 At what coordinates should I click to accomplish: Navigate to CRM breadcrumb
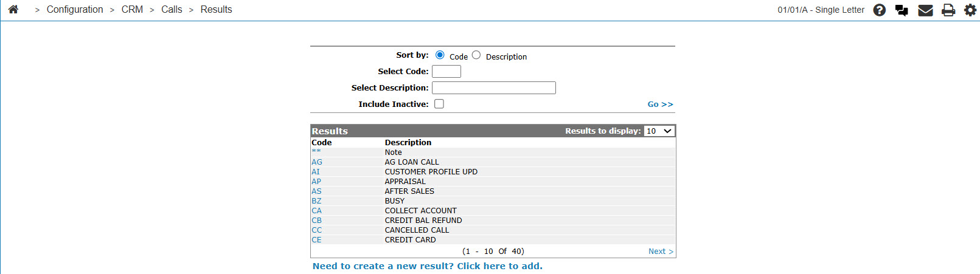tap(132, 10)
